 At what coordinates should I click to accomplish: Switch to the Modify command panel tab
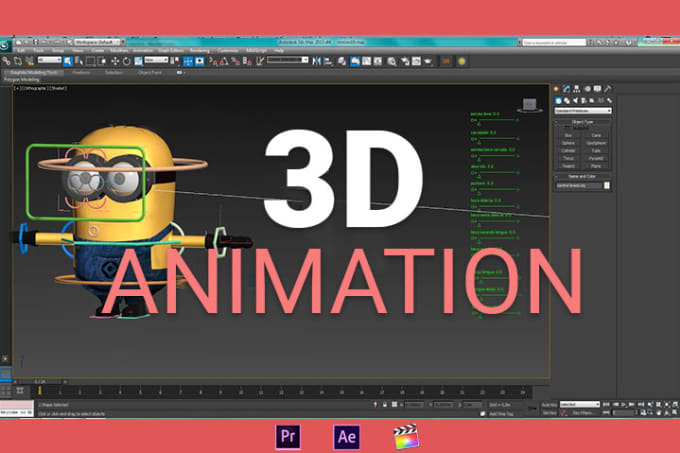click(566, 89)
